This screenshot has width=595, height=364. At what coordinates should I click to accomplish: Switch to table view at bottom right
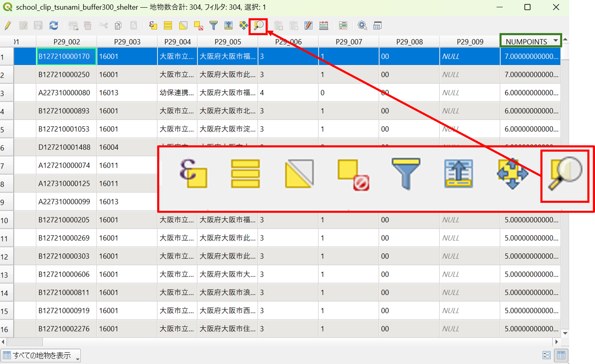tap(561, 355)
